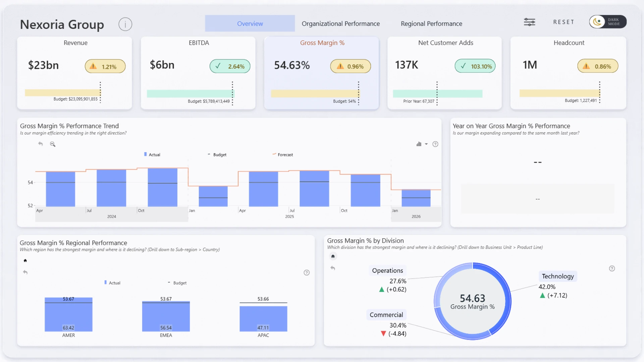Viewport: 644px width, 362px height.
Task: Toggle Forecast legend in trend chart
Action: click(283, 155)
